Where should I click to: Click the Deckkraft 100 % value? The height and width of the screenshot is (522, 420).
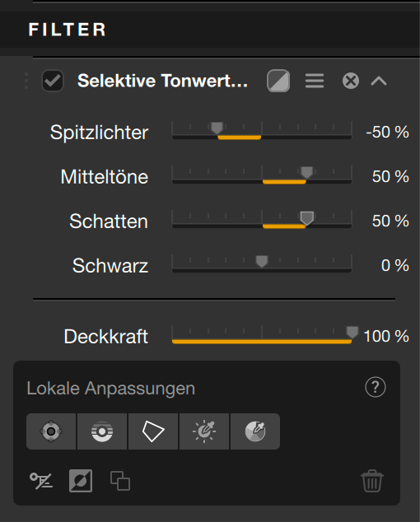386,336
